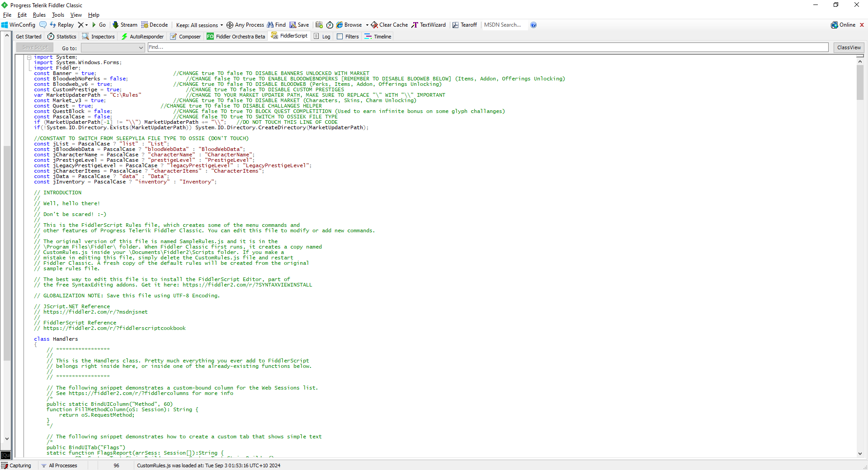Image resolution: width=868 pixels, height=470 pixels.
Task: Open the Keep: All sessions dropdown
Action: [x=199, y=25]
